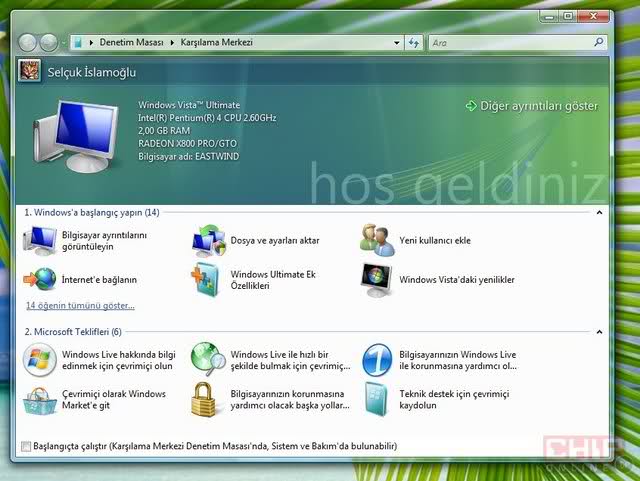Screen dimensions: 640x481
Task: Click the user avatar picture
Action: pyautogui.click(x=29, y=70)
